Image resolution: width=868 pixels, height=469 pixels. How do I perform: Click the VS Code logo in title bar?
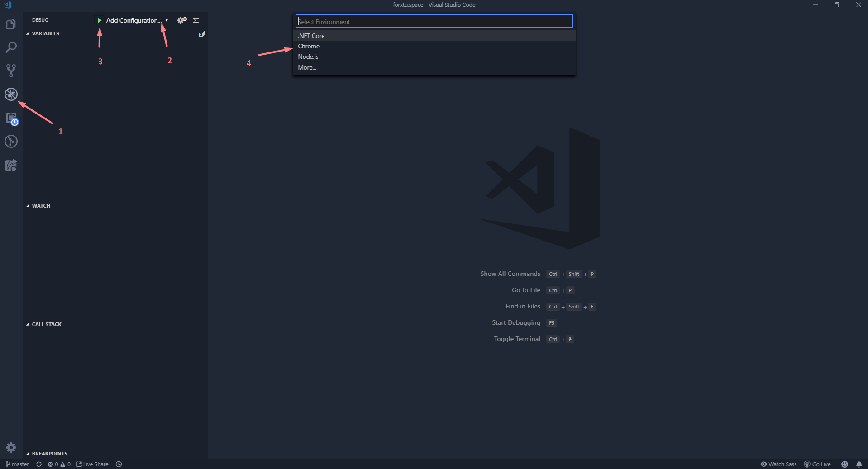(7, 5)
